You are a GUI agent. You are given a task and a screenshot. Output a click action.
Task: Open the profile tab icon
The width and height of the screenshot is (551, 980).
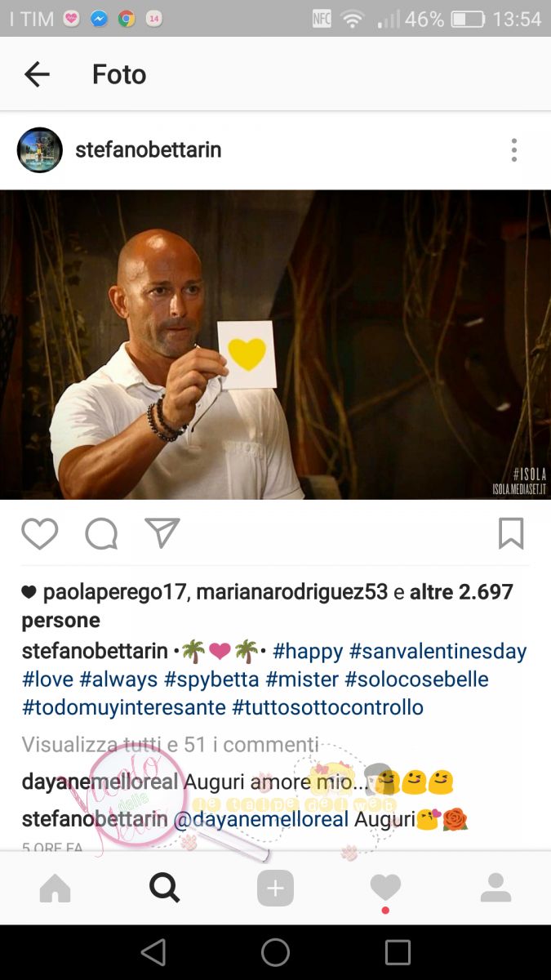click(x=495, y=888)
